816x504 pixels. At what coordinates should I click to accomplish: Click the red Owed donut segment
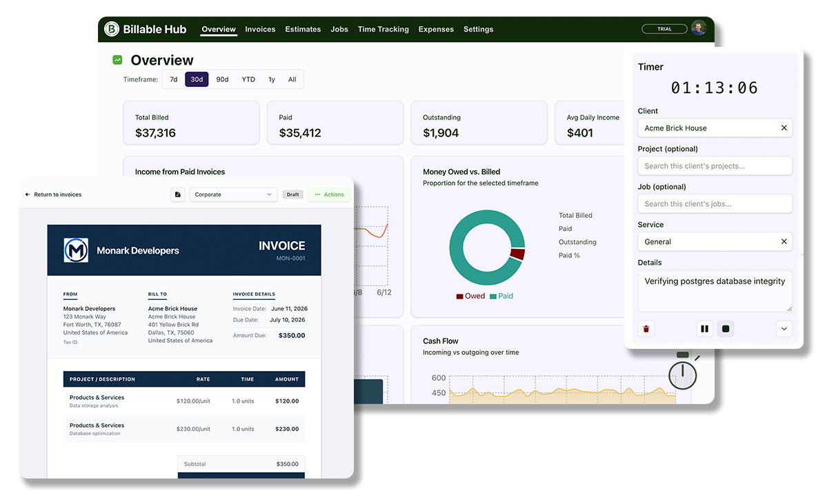pos(517,254)
